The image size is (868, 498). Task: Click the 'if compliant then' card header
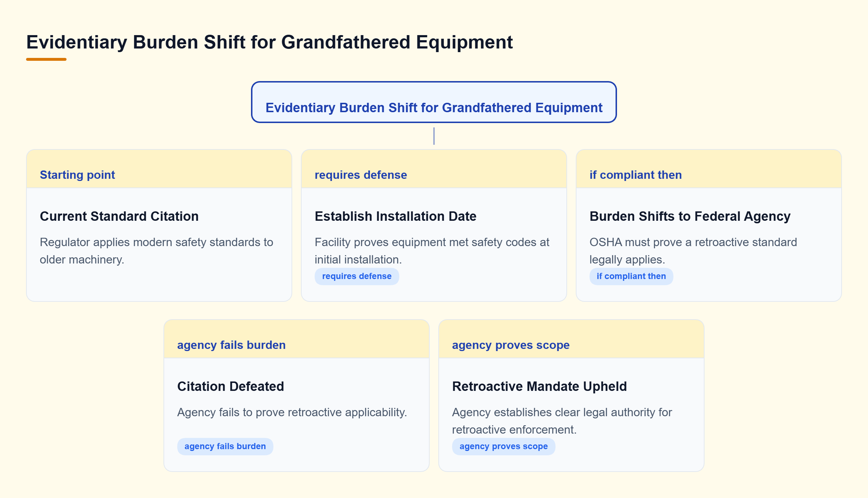(x=709, y=169)
